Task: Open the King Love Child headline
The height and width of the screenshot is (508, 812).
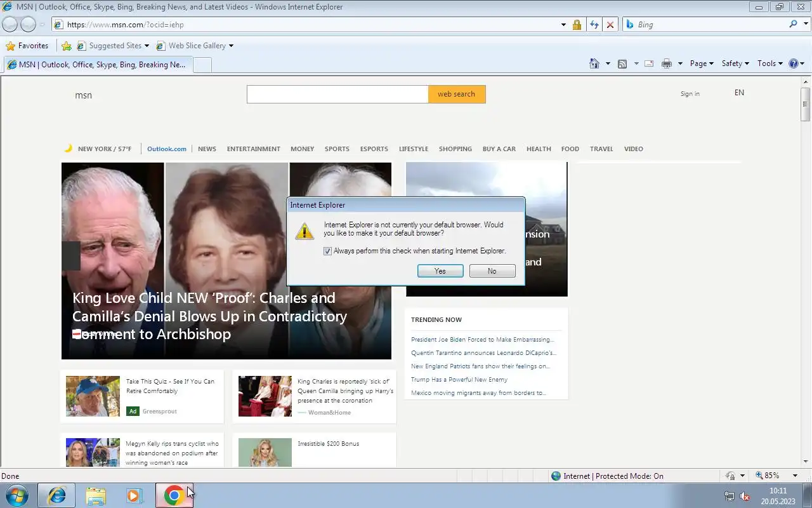Action: [x=209, y=316]
